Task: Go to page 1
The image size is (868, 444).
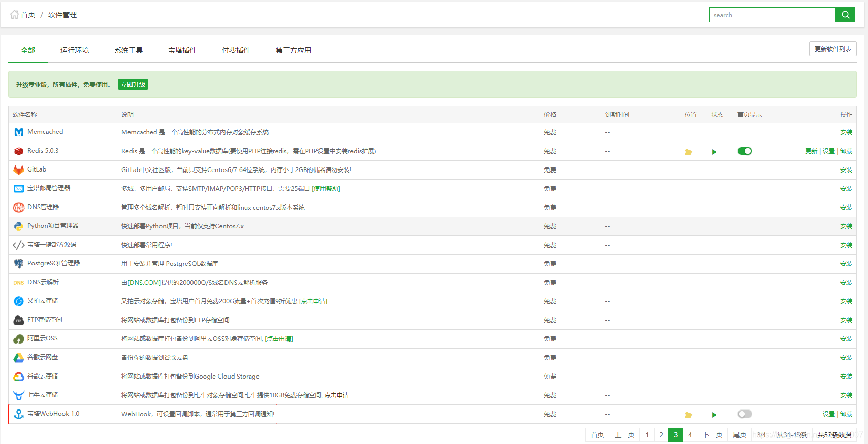Action: (x=647, y=435)
